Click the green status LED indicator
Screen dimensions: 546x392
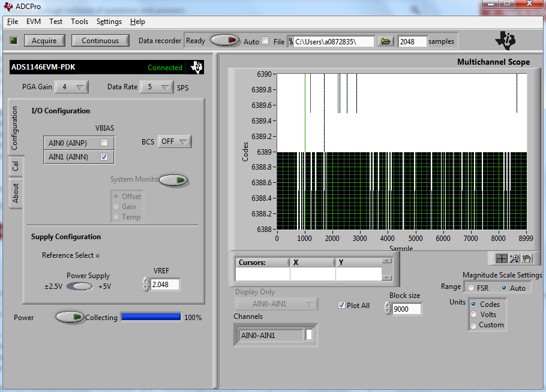coord(14,41)
